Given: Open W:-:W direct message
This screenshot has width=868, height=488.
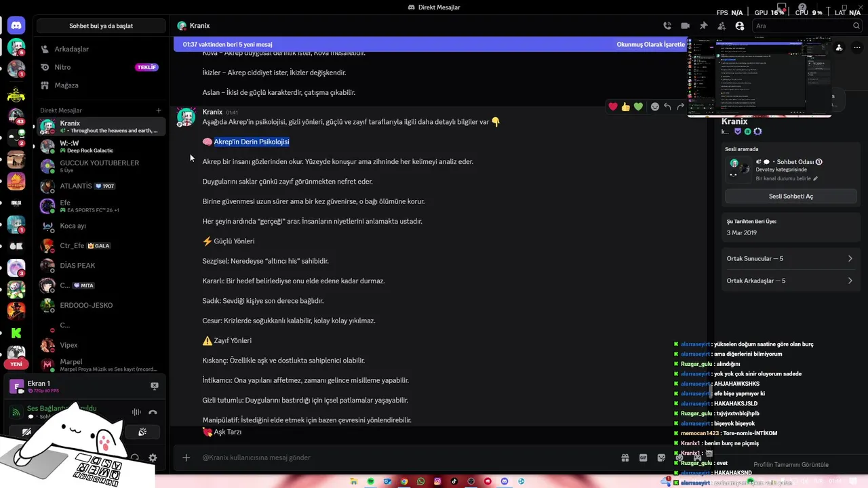Looking at the screenshot, I should click(x=101, y=146).
